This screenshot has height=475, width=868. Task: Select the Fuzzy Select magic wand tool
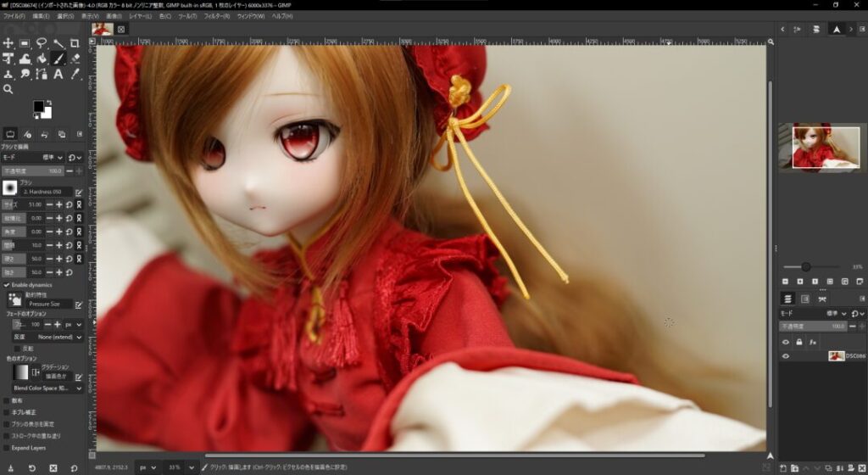tap(58, 43)
